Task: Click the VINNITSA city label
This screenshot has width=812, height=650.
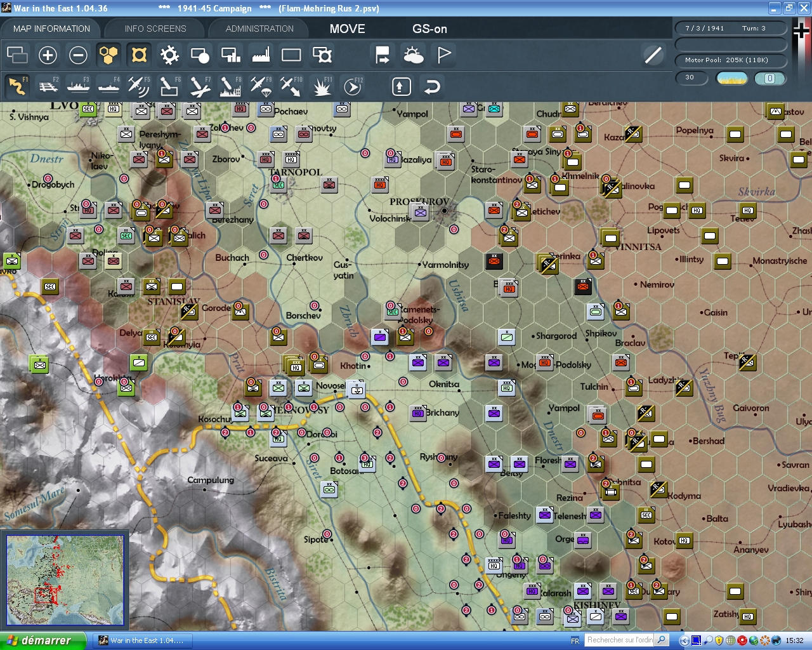Action: point(638,246)
